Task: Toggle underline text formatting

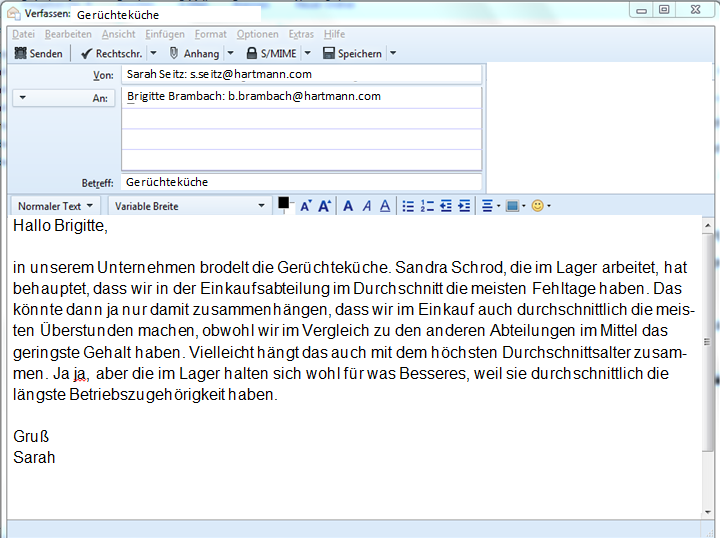Action: tap(386, 206)
